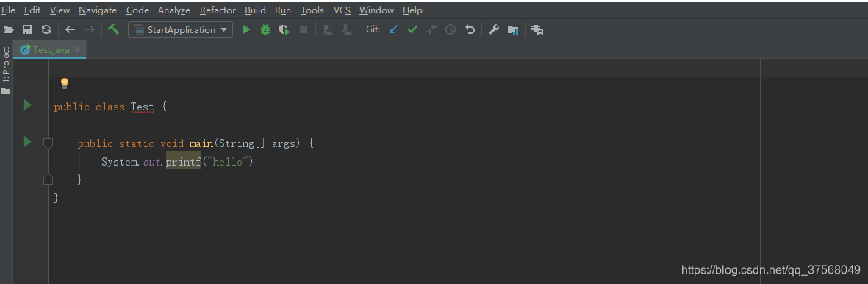Viewport: 868px width, 284px height.
Task: Open the Code menu
Action: (x=138, y=10)
